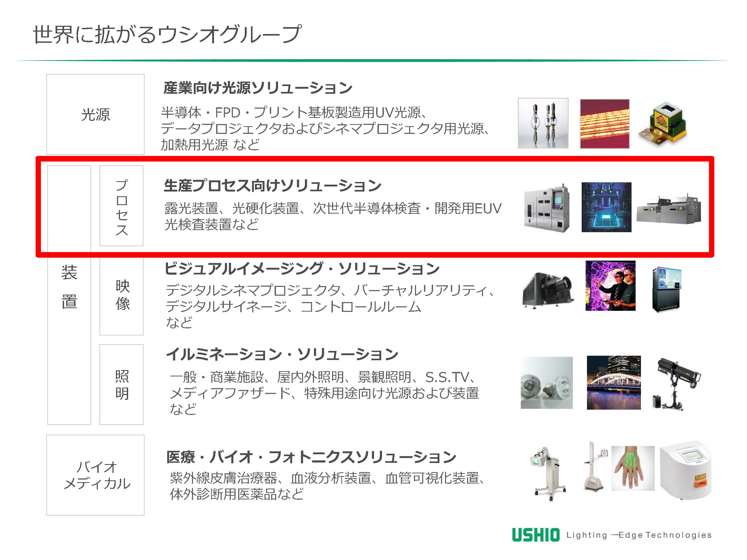Select the 光源 category box
Viewport: 747px width, 560px height.
coord(95,114)
